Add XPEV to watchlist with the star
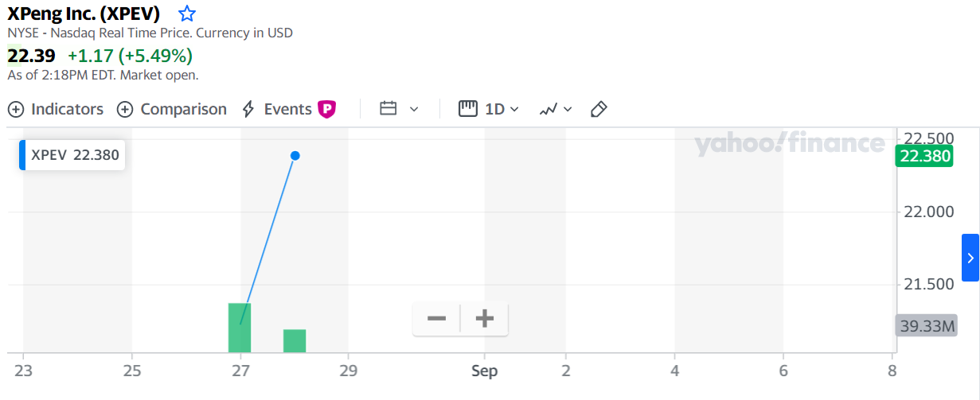 (187, 14)
